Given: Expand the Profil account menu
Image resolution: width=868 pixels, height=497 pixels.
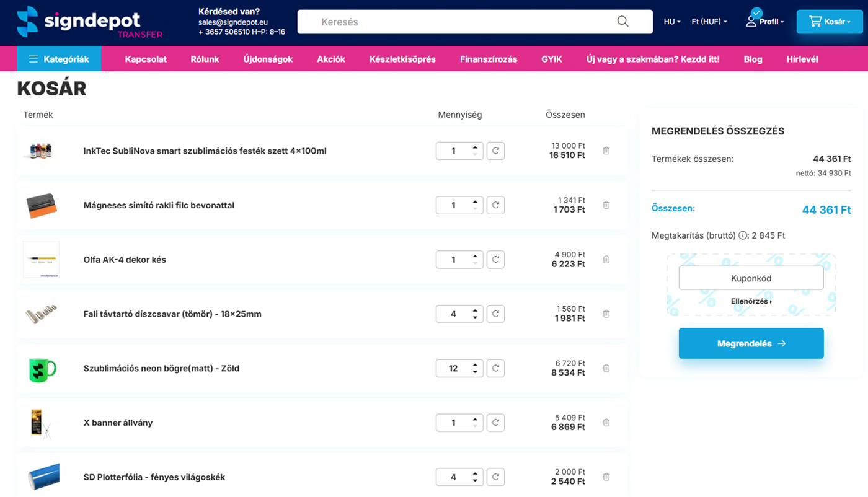Looking at the screenshot, I should point(765,22).
